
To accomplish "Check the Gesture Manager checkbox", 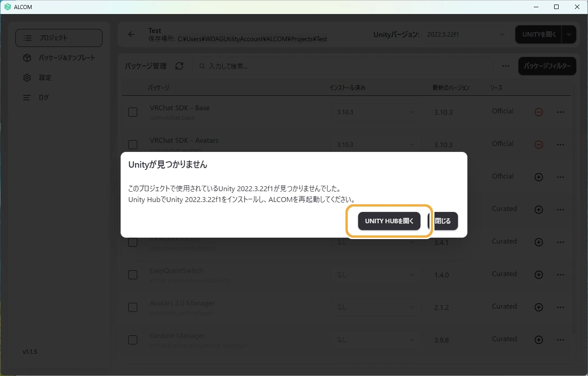I will coord(133,340).
